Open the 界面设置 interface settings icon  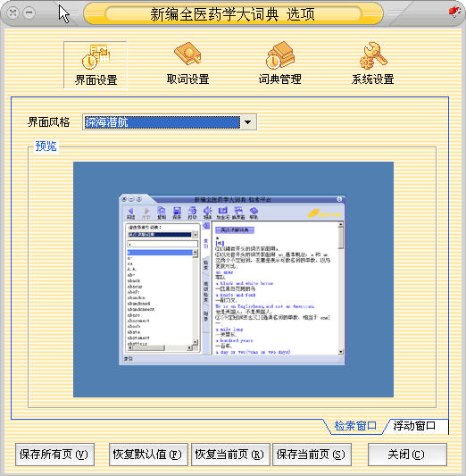[96, 64]
